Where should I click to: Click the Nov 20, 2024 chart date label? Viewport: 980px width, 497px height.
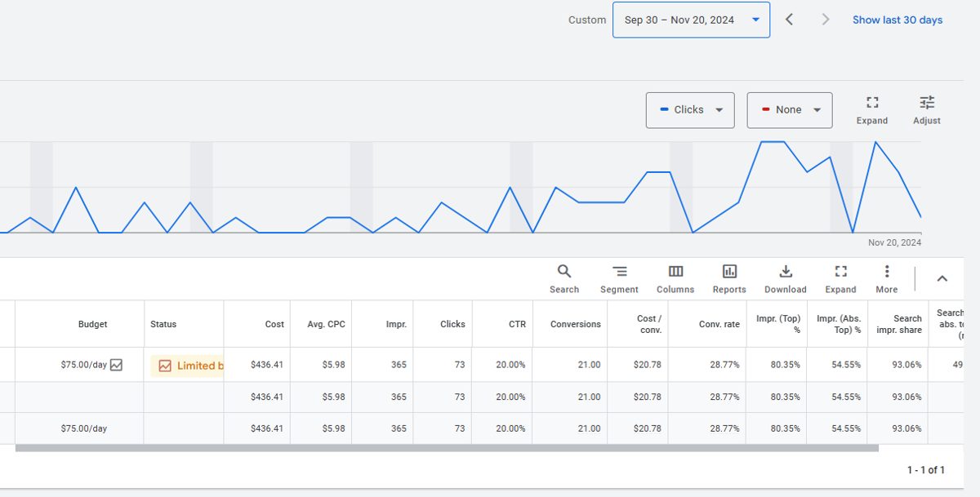(894, 242)
